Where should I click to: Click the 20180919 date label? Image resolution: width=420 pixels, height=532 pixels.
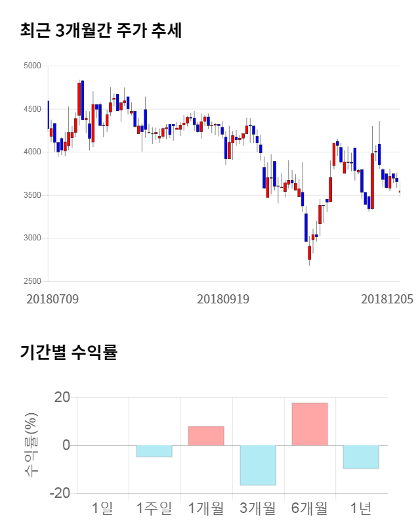coord(223,299)
